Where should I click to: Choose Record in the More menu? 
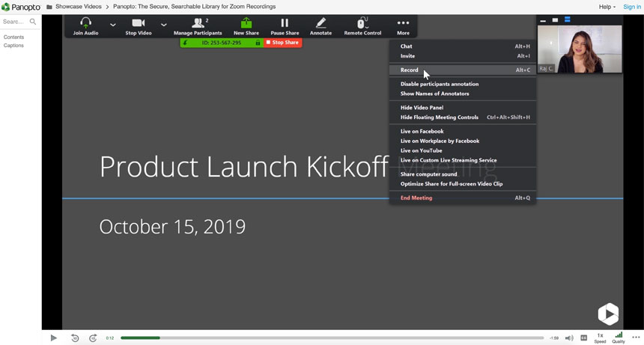point(463,70)
